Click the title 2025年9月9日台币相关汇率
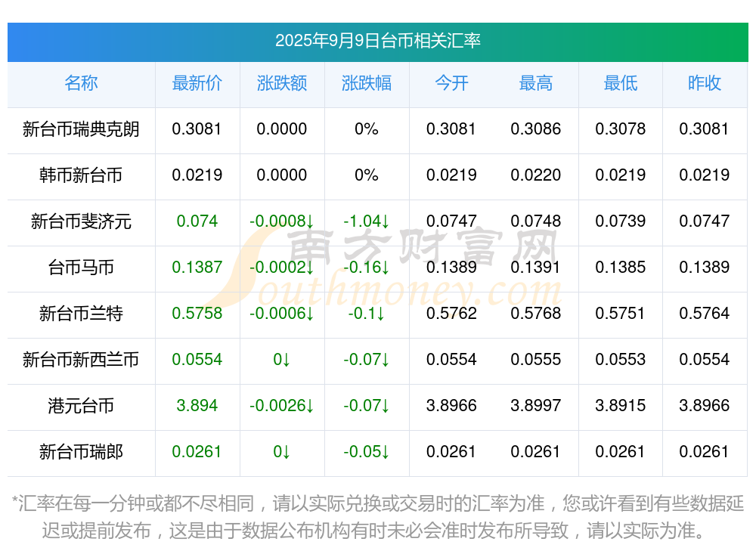 tap(377, 41)
